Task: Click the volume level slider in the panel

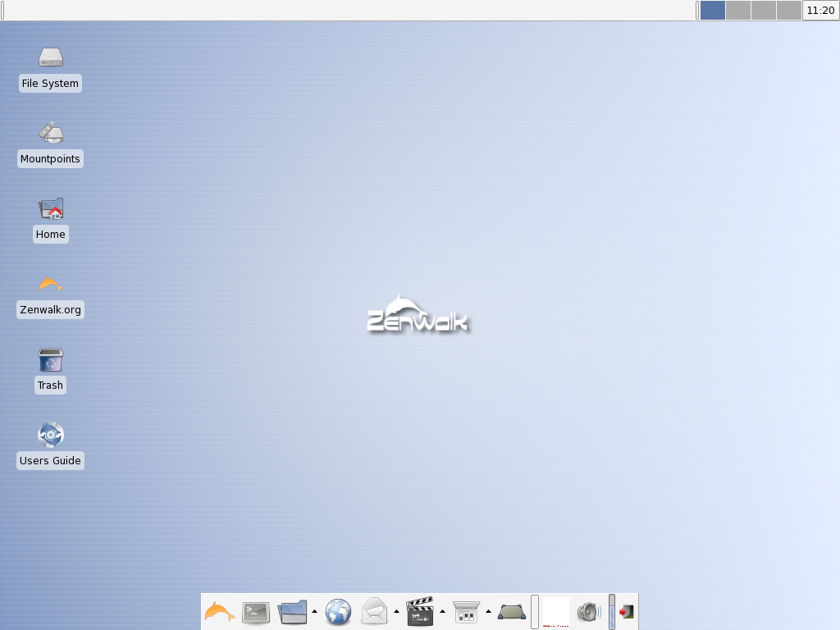Action: click(612, 612)
